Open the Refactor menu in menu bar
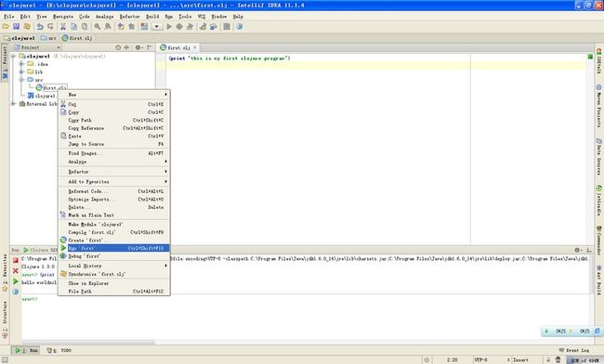The image size is (604, 364). pyautogui.click(x=129, y=17)
